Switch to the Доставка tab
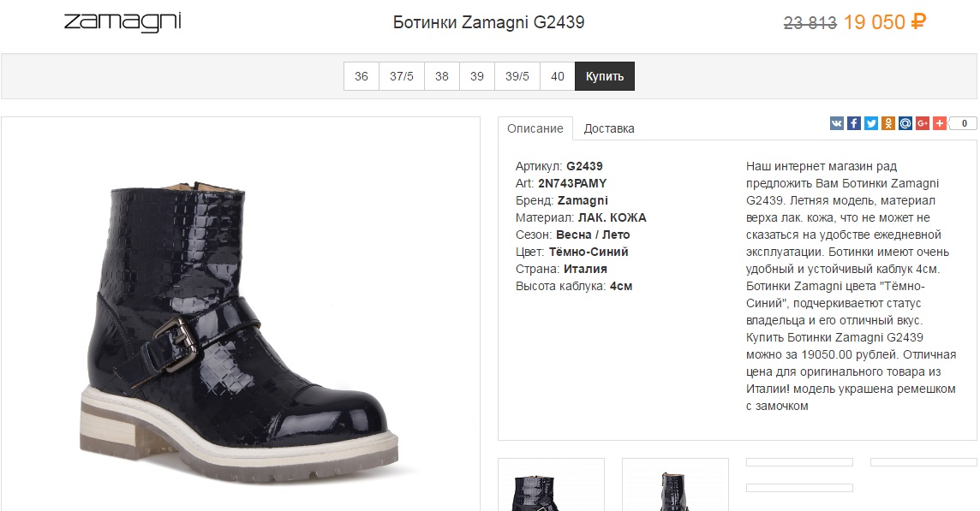980x511 pixels. [609, 128]
